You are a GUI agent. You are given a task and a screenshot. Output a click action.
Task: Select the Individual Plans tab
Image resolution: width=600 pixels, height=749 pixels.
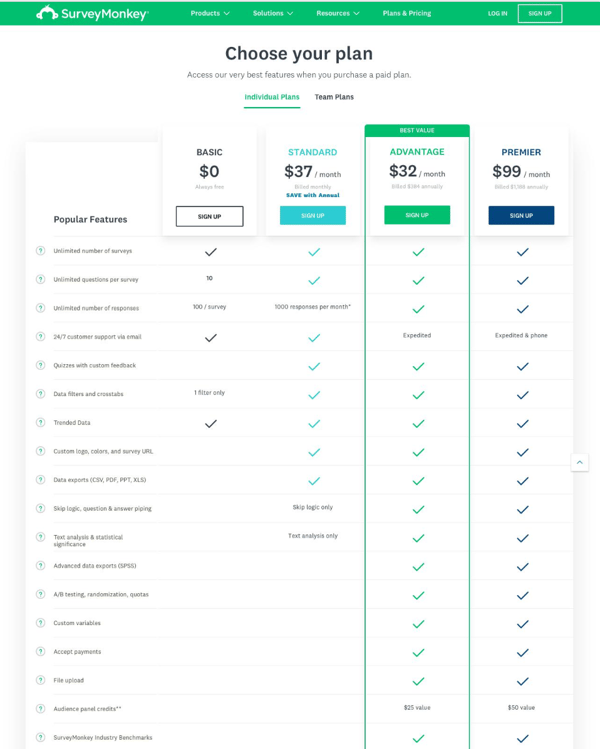[272, 97]
